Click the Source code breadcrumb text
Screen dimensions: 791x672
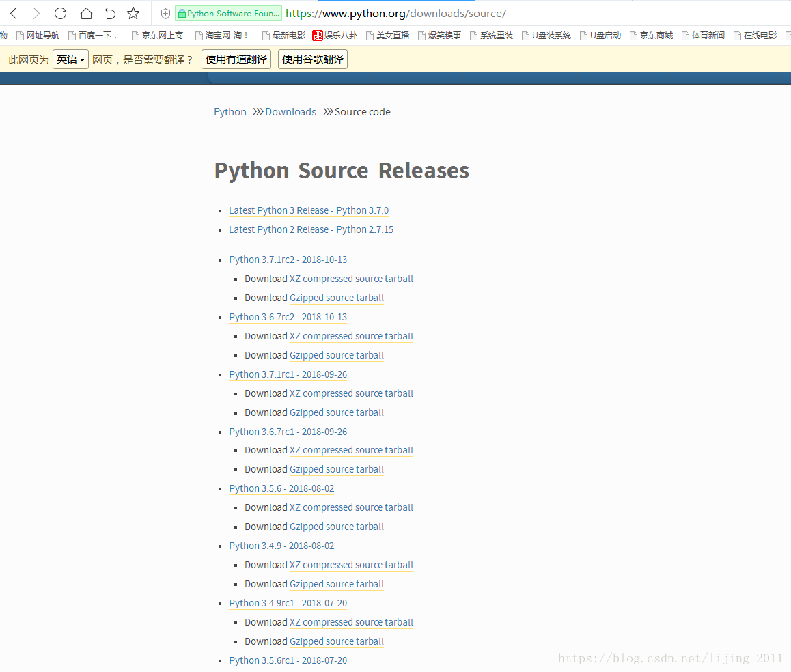point(362,112)
